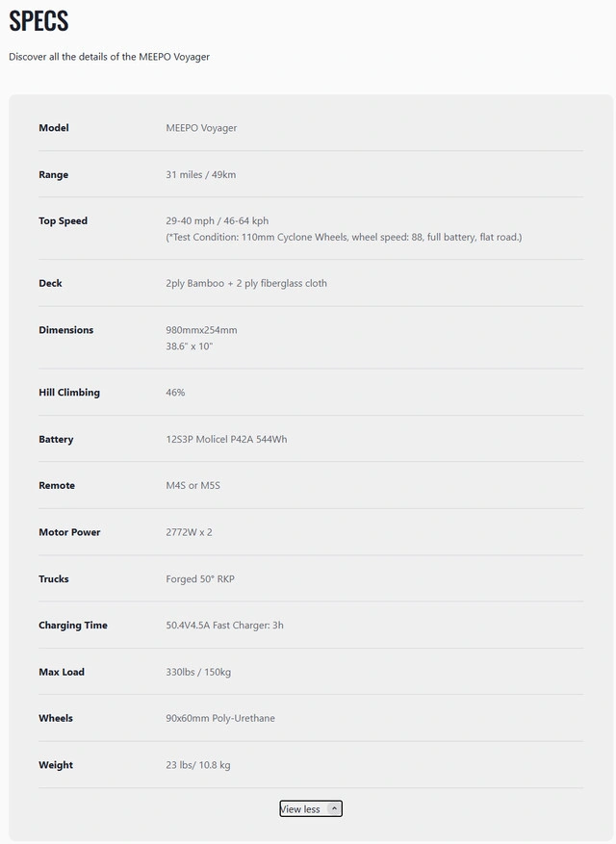Select the 330lbs / 150kg max load value
Screen dimensions: 616x844
pos(198,672)
